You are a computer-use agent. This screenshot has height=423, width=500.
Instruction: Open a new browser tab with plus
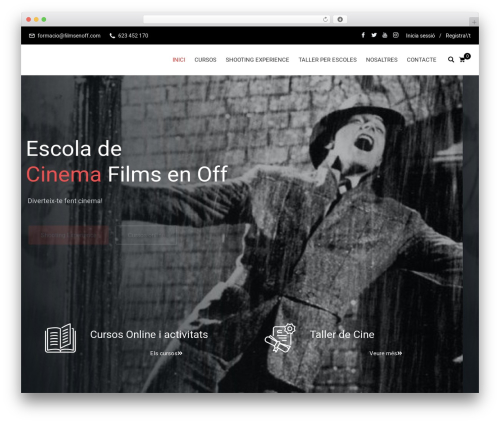pos(474,22)
